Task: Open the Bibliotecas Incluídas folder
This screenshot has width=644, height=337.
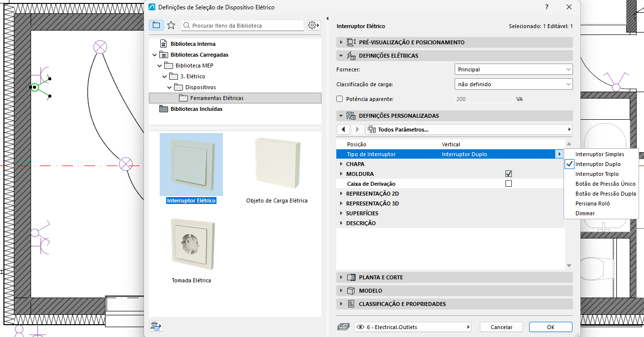Action: coord(196,109)
